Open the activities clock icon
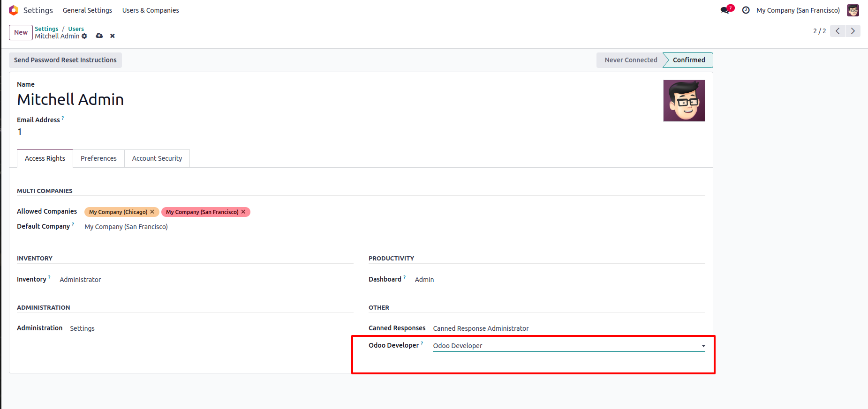The width and height of the screenshot is (868, 409). click(x=746, y=10)
